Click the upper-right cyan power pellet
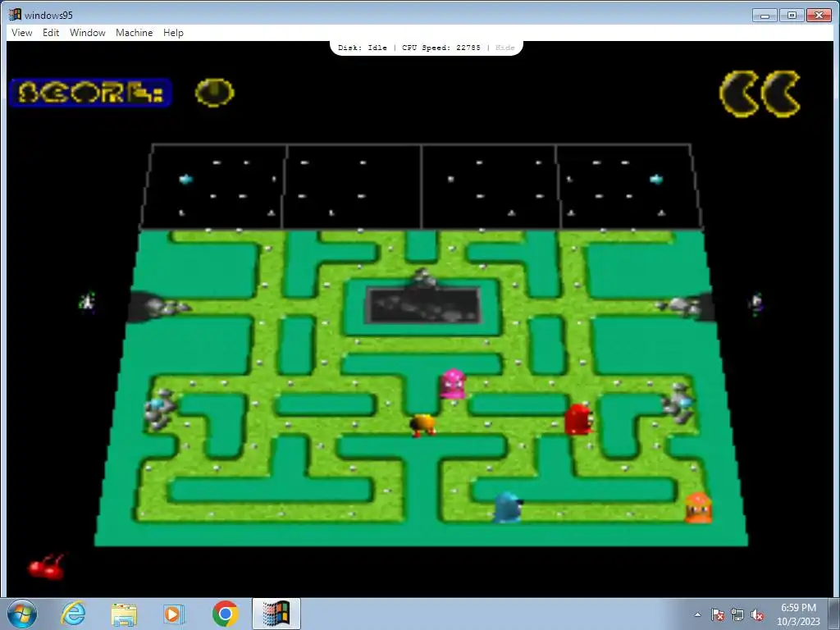The height and width of the screenshot is (630, 840). pos(656,179)
